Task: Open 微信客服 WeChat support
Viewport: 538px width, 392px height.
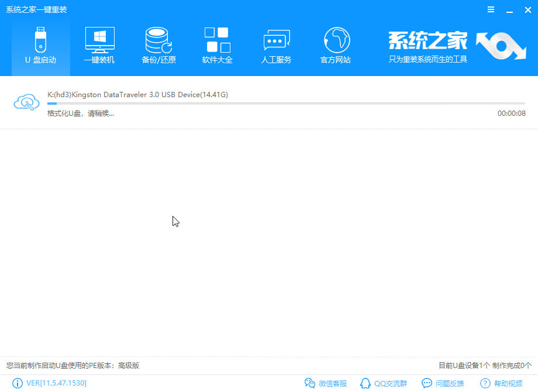Action: [326, 383]
